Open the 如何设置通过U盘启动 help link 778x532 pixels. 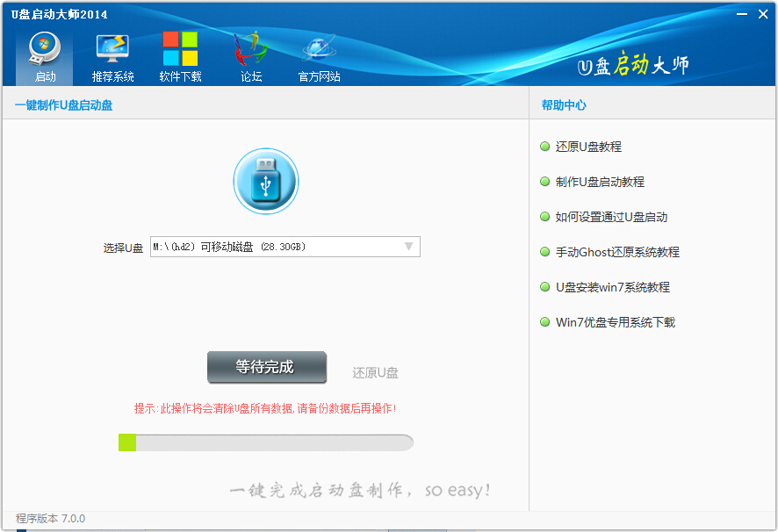[x=611, y=217]
